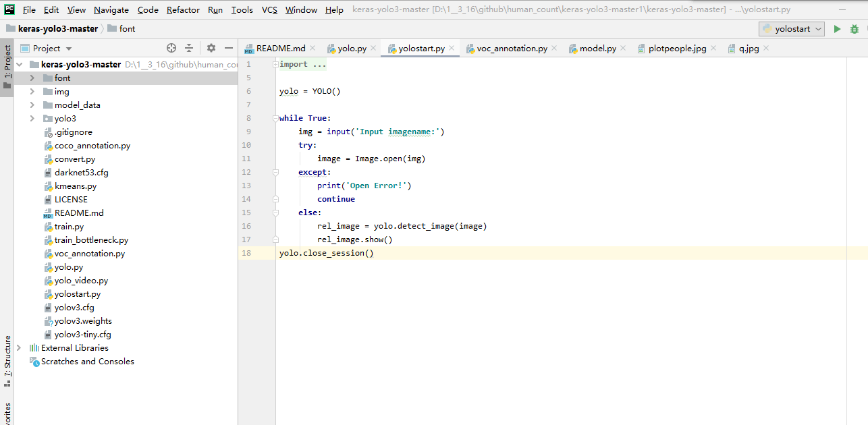This screenshot has width=868, height=425.
Task: Open the Refactor menu
Action: pos(183,10)
